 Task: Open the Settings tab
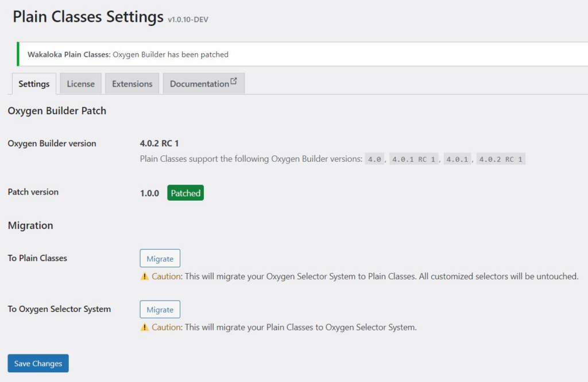coord(34,84)
